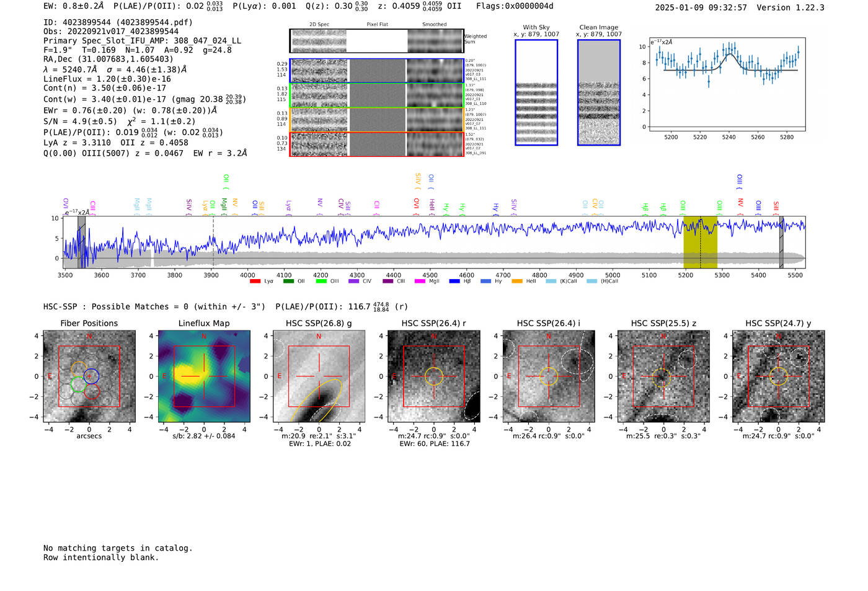Select the P(LAE)/P(OII): 116.7 (r) value
The width and height of the screenshot is (868, 591).
click(x=342, y=306)
